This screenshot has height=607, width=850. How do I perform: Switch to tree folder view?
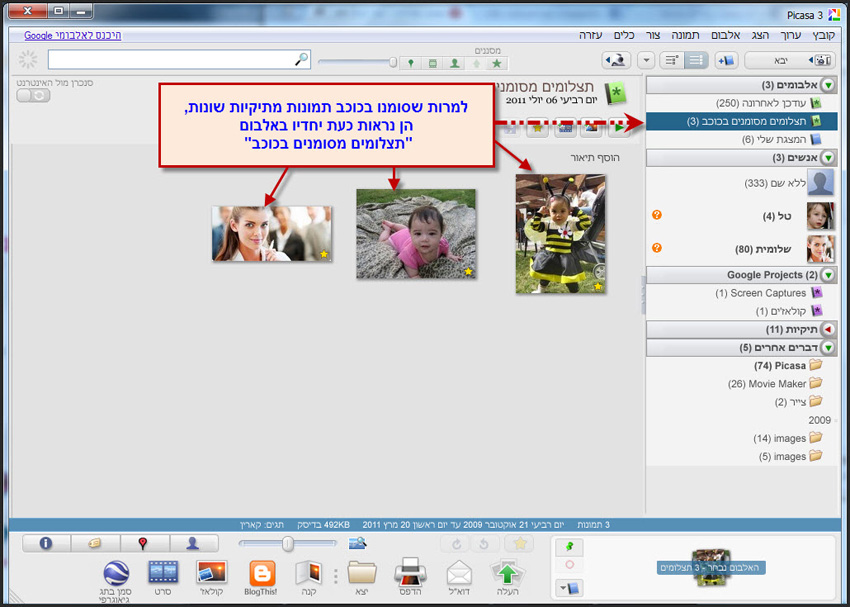(x=672, y=61)
